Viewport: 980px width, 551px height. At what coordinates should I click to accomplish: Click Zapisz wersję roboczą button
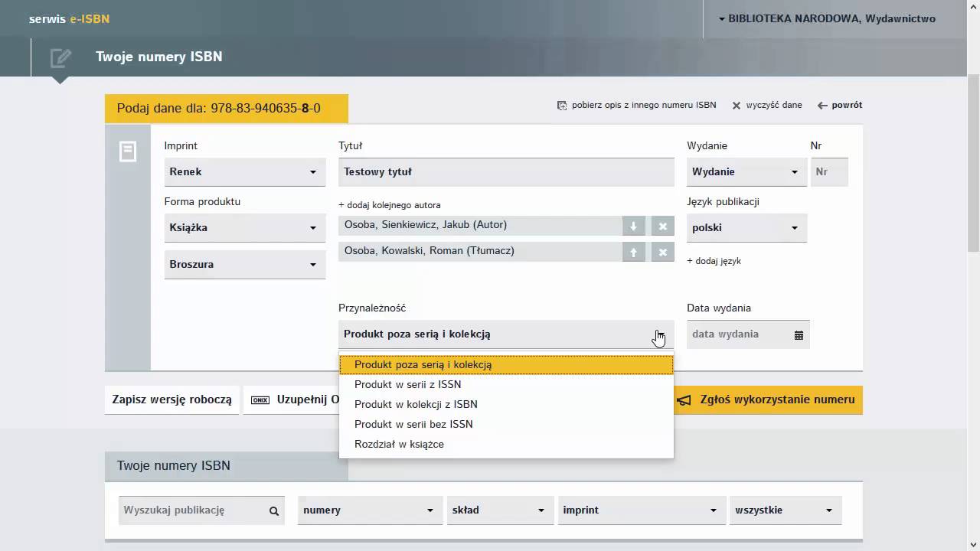click(x=171, y=399)
